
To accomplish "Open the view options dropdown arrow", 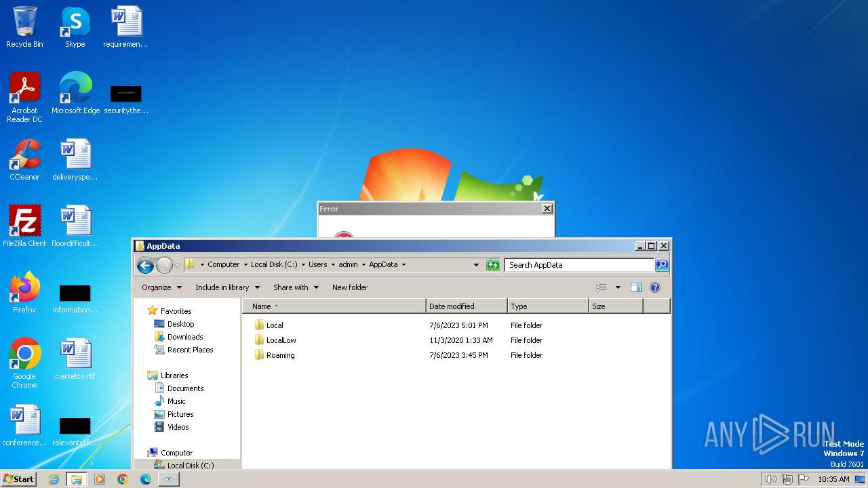I will (x=618, y=287).
